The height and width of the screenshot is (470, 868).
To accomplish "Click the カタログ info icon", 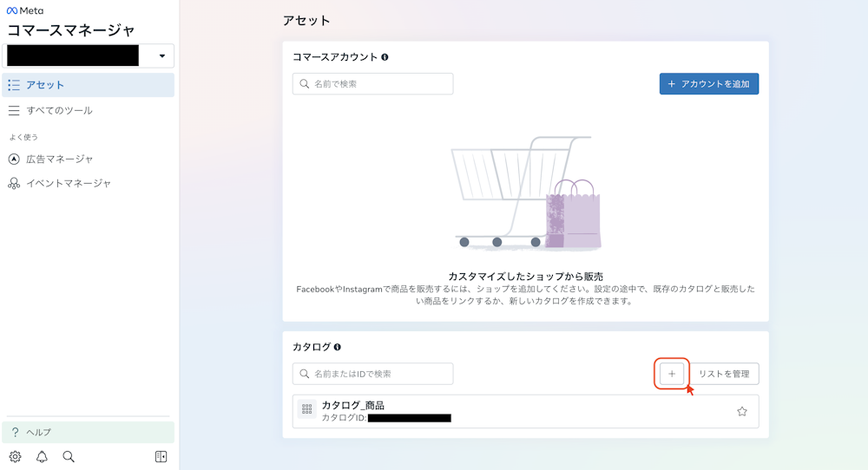I will click(338, 347).
